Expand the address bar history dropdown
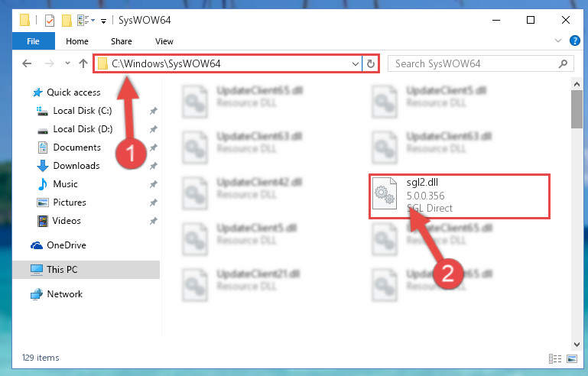 [355, 63]
